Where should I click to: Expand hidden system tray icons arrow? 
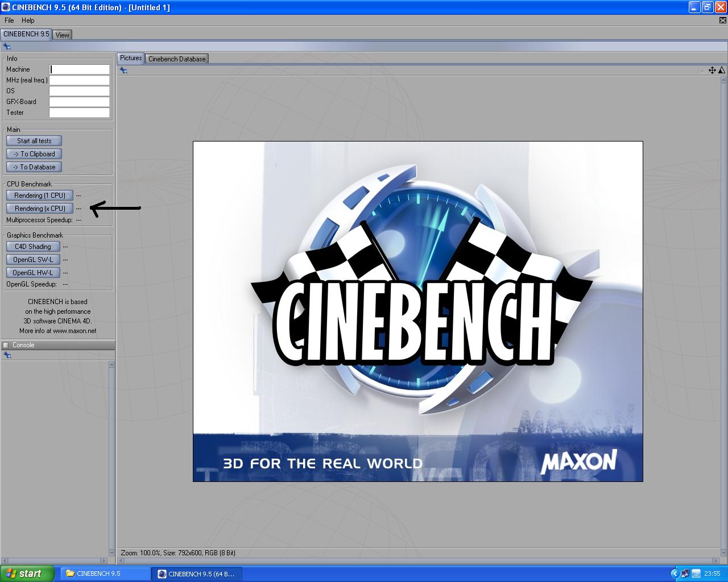pos(675,573)
